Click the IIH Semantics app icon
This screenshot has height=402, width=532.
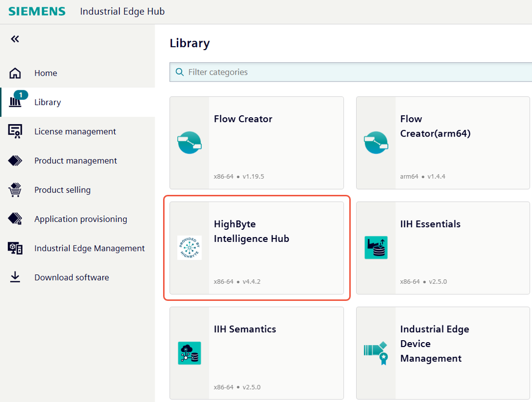(x=189, y=353)
